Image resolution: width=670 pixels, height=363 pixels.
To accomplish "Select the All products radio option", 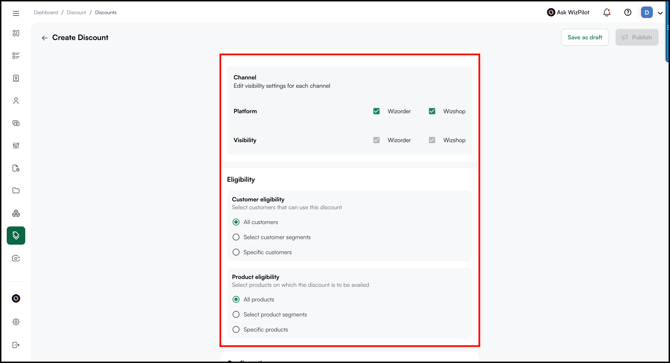I will pos(236,299).
